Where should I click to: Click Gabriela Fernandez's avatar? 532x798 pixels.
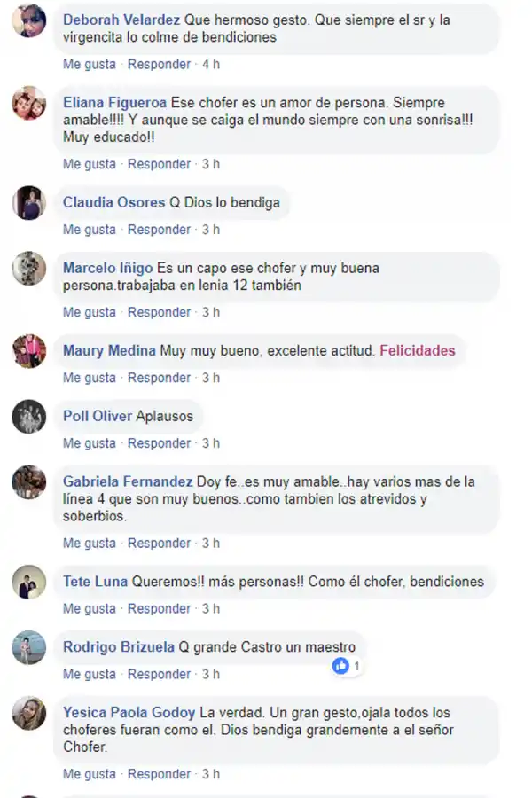coord(29,482)
